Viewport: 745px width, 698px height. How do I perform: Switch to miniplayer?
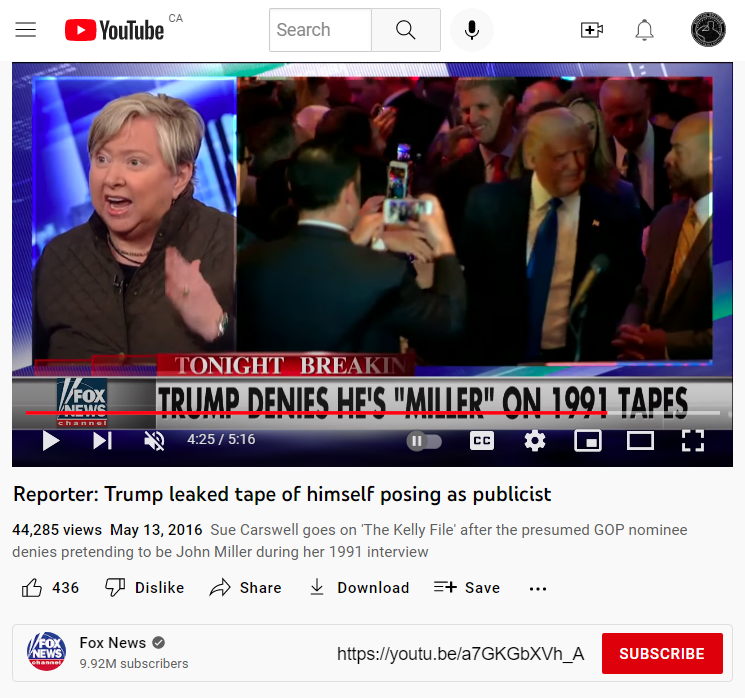[588, 440]
